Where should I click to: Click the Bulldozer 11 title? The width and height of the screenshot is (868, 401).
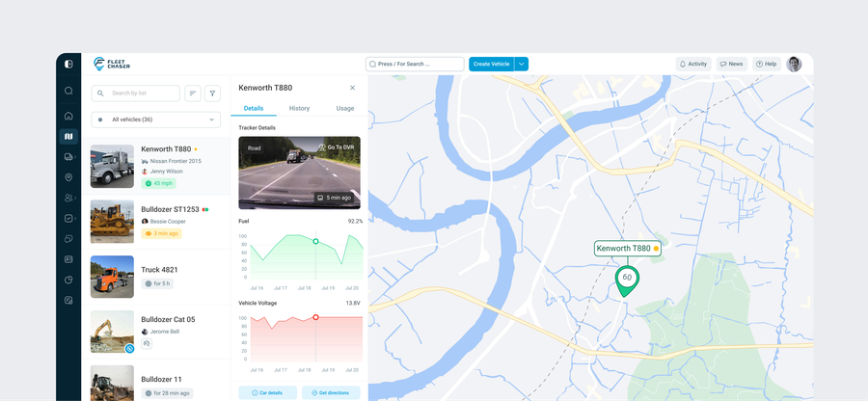point(162,380)
